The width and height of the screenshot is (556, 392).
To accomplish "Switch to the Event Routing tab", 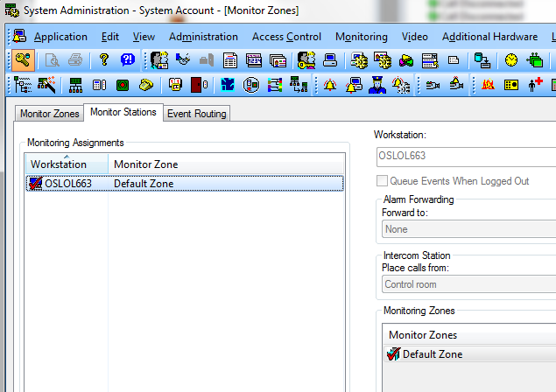I will click(196, 114).
